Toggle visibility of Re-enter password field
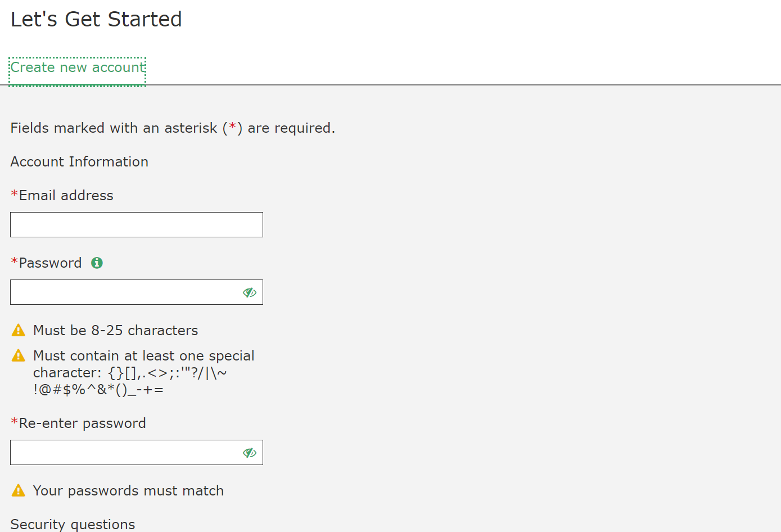 point(250,453)
